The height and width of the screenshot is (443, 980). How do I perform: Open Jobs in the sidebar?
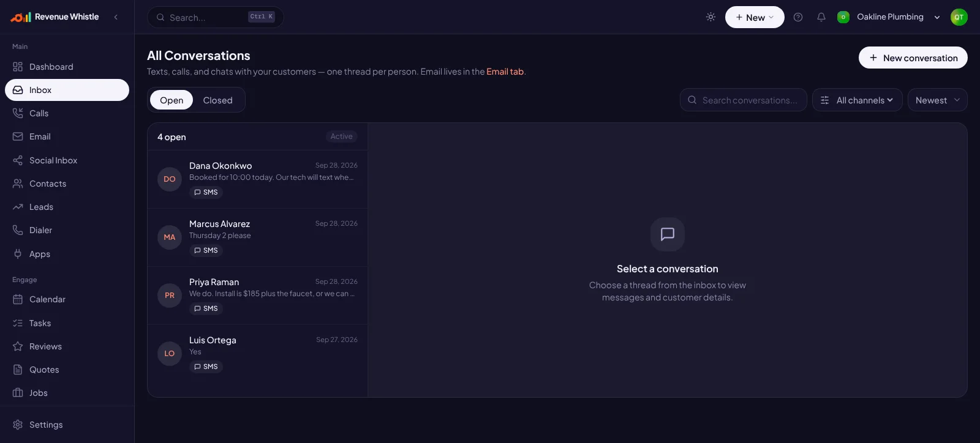67,393
